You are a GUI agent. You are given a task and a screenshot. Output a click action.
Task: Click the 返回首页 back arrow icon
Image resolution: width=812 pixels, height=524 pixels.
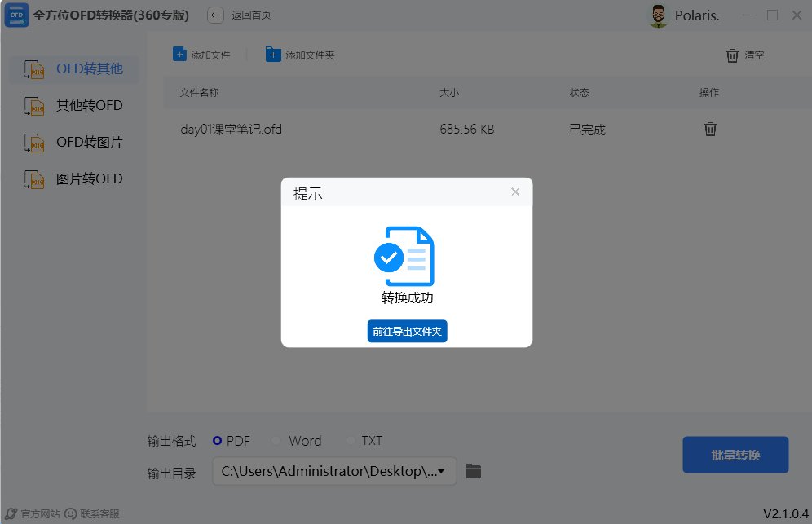(x=214, y=15)
